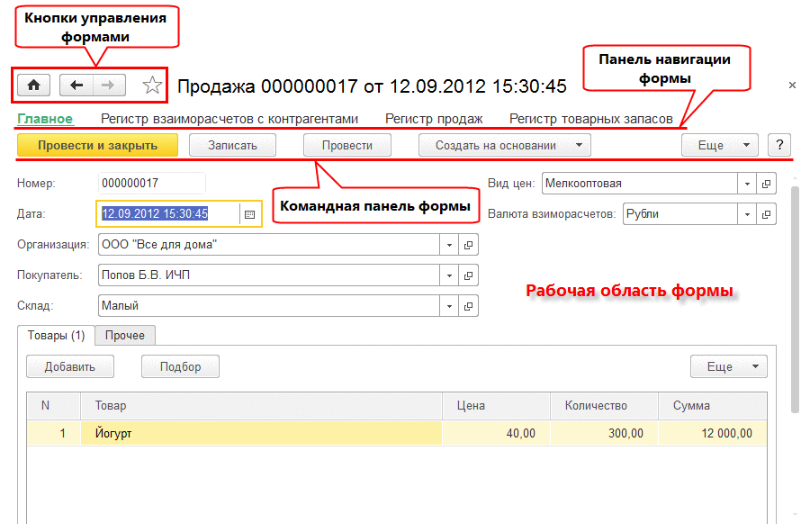Screen dimensions: 810x532
Task: Open Организация item with its open icon
Action: coord(468,245)
